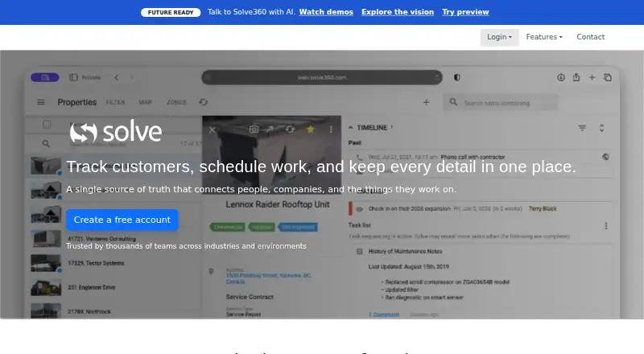Open the Task list three-dot menu

pos(606,226)
